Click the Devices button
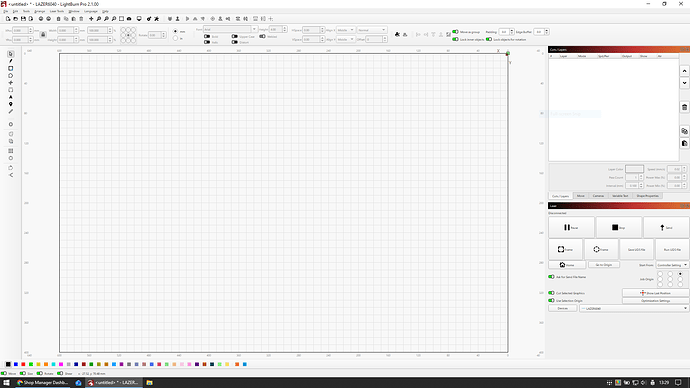 pyautogui.click(x=562, y=308)
